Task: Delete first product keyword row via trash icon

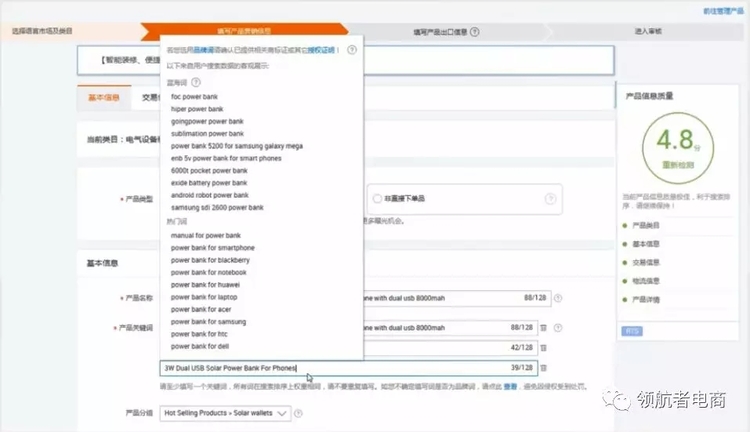Action: click(544, 328)
